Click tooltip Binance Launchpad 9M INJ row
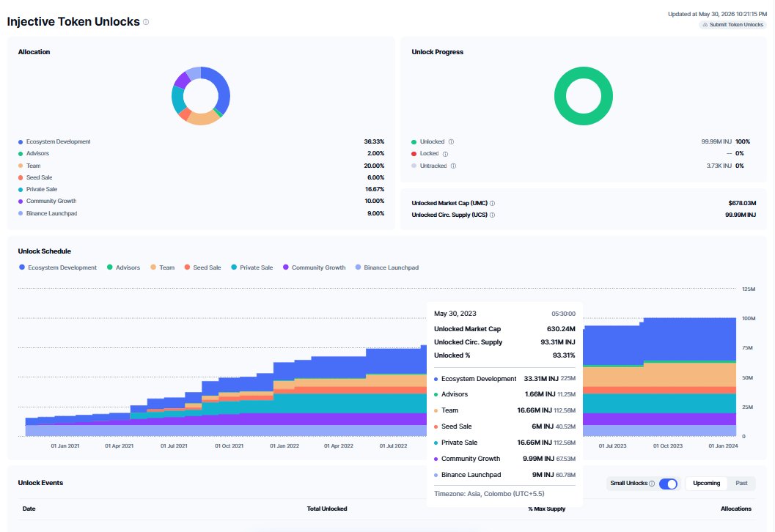The width and height of the screenshot is (775, 532). [504, 475]
